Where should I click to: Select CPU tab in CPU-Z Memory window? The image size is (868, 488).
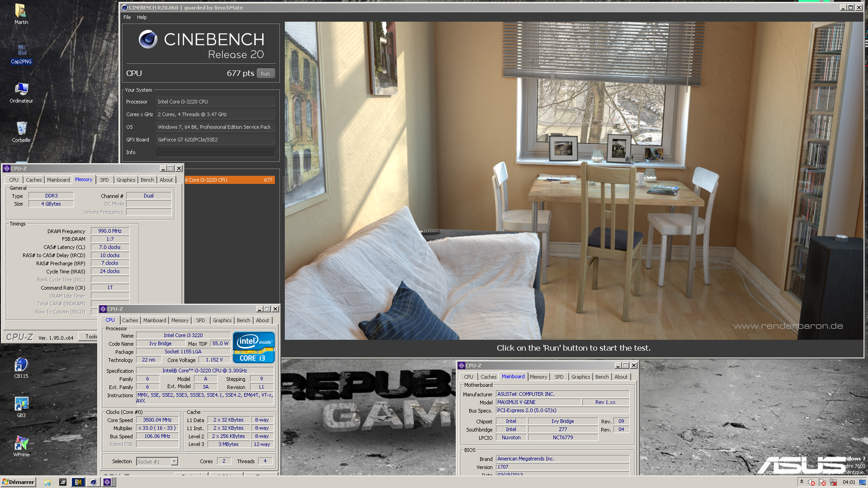pos(14,180)
